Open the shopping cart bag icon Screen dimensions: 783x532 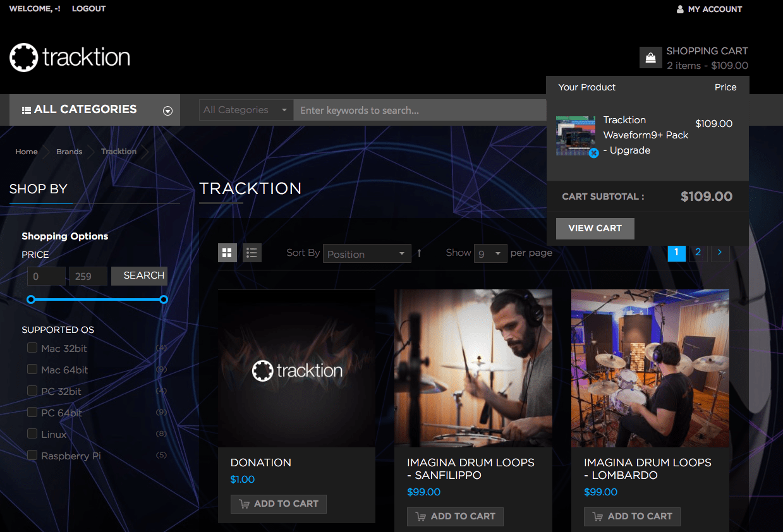(650, 58)
